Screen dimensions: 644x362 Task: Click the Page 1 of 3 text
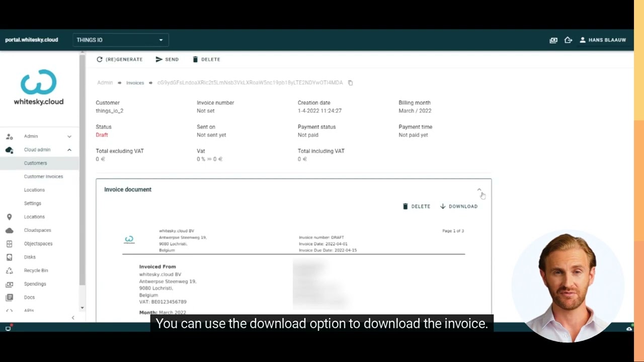pyautogui.click(x=453, y=231)
